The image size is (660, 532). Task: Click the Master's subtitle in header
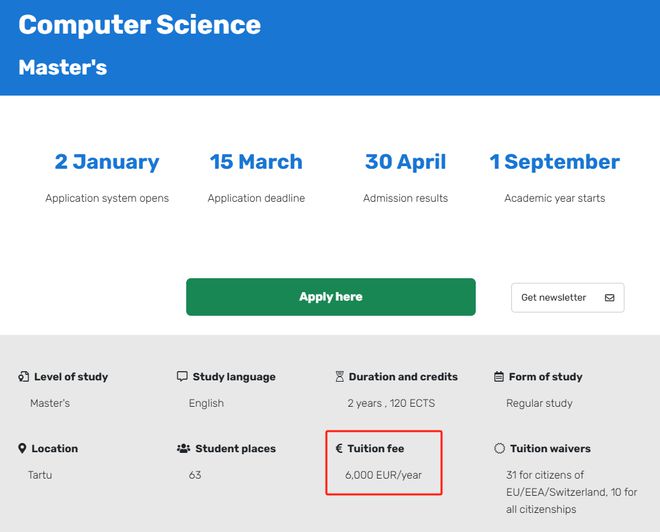pyautogui.click(x=62, y=68)
